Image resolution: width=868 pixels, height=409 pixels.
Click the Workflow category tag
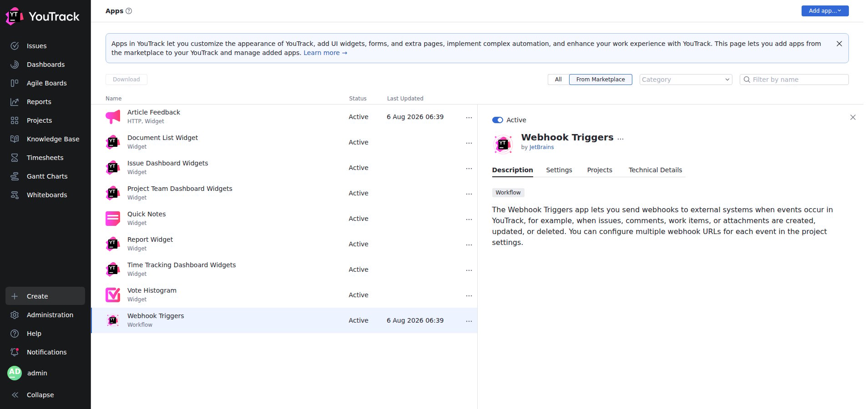tap(508, 193)
